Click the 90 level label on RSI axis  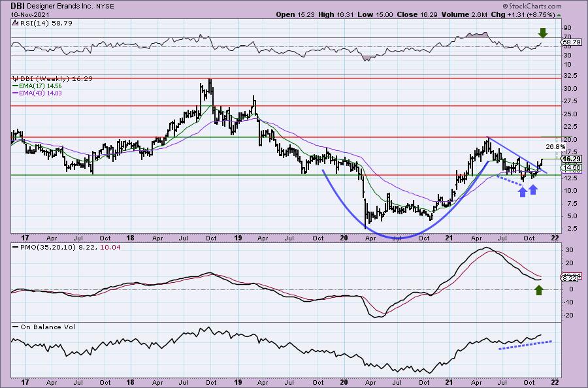coord(567,28)
